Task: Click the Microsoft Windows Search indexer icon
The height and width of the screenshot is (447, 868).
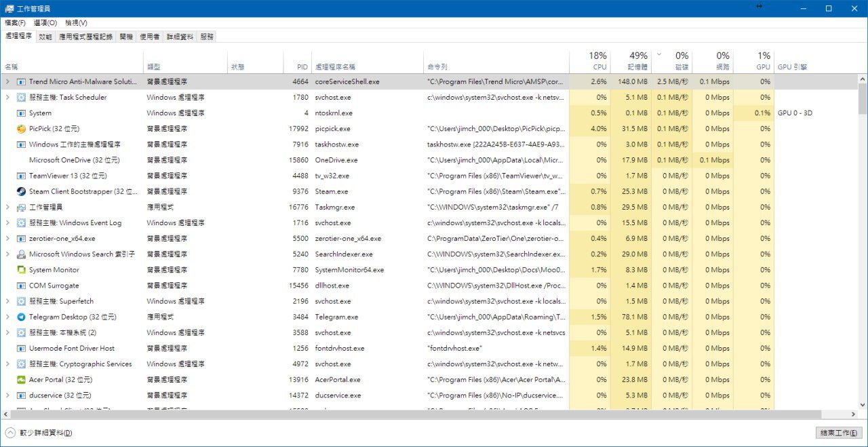Action: point(21,254)
